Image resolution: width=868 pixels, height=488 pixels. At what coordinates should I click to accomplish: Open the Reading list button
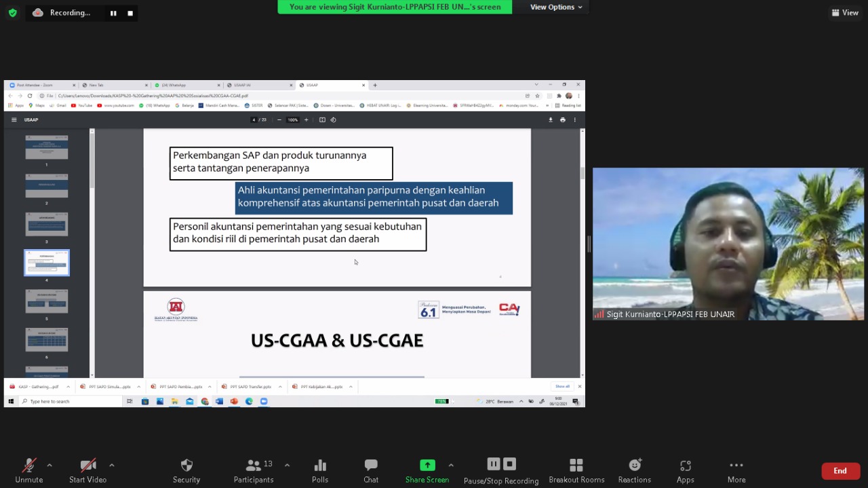(x=568, y=105)
